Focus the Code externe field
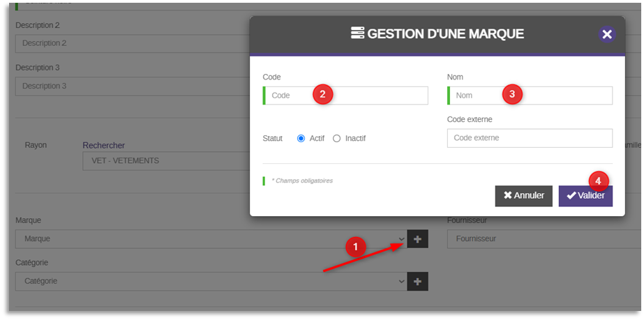 [530, 138]
